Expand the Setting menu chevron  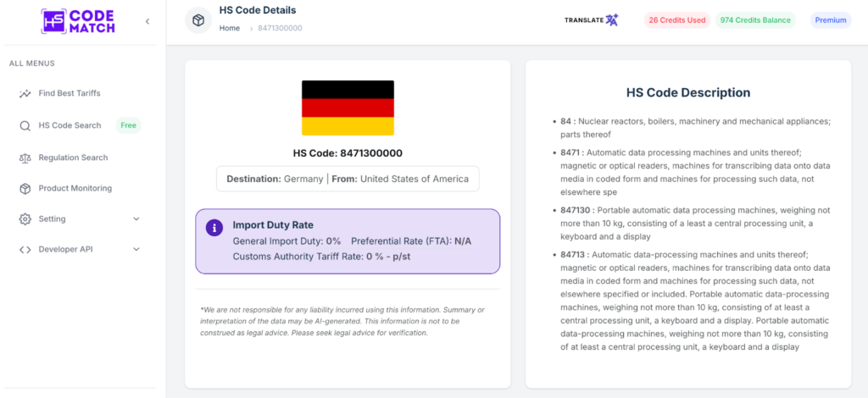(136, 219)
